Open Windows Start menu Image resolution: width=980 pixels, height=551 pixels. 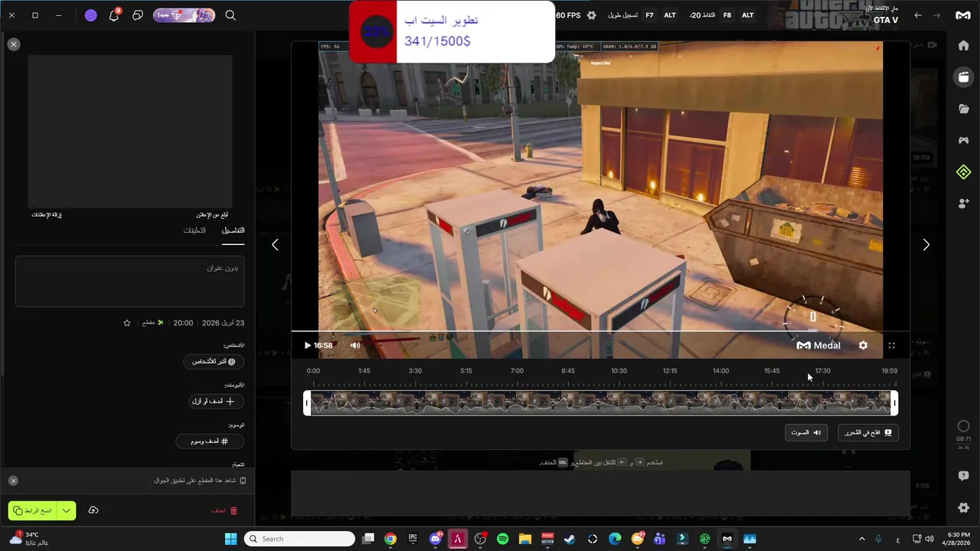coord(230,539)
